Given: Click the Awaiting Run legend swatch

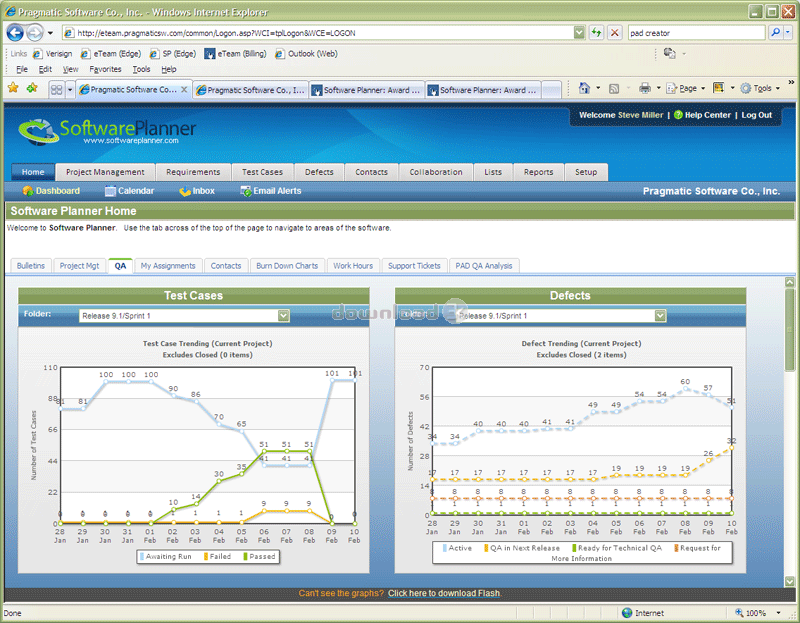Looking at the screenshot, I should click(x=142, y=556).
